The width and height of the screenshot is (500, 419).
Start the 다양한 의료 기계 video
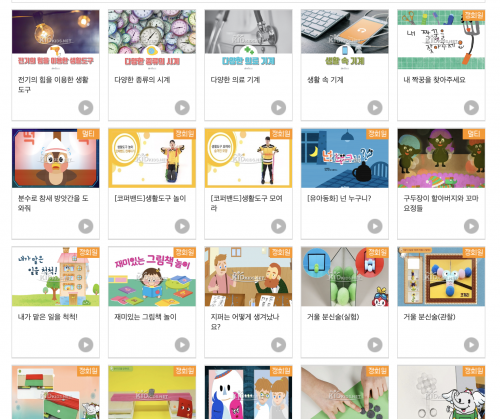(x=278, y=108)
